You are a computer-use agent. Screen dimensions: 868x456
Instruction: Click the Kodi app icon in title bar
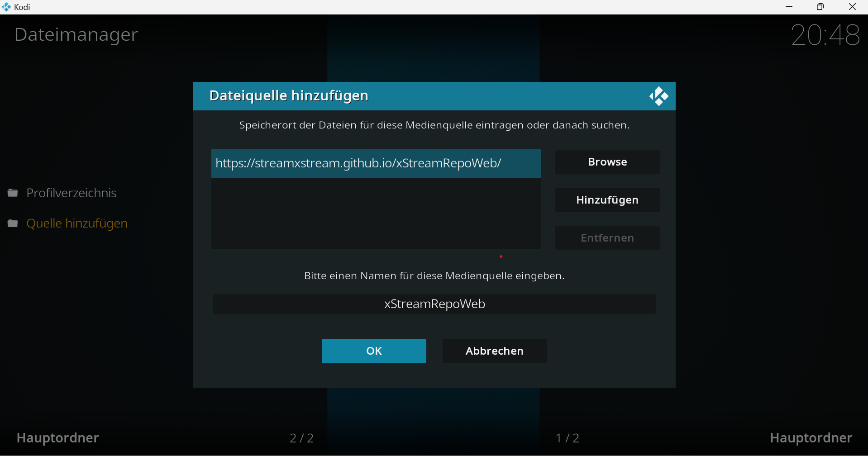[6, 7]
